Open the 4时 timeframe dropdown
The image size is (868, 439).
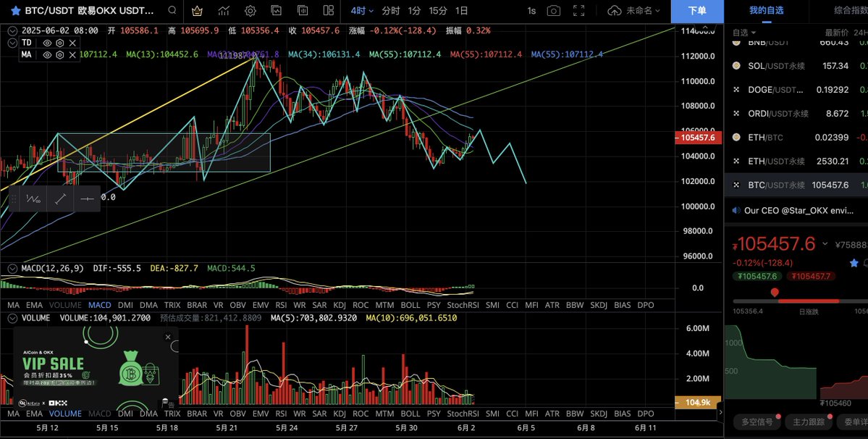362,11
